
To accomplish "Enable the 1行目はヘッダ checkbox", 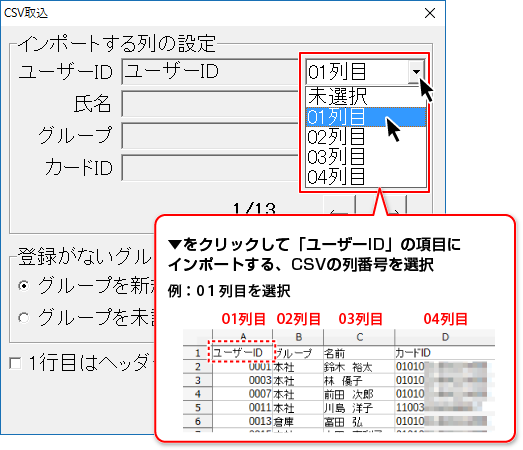I will click(x=15, y=363).
